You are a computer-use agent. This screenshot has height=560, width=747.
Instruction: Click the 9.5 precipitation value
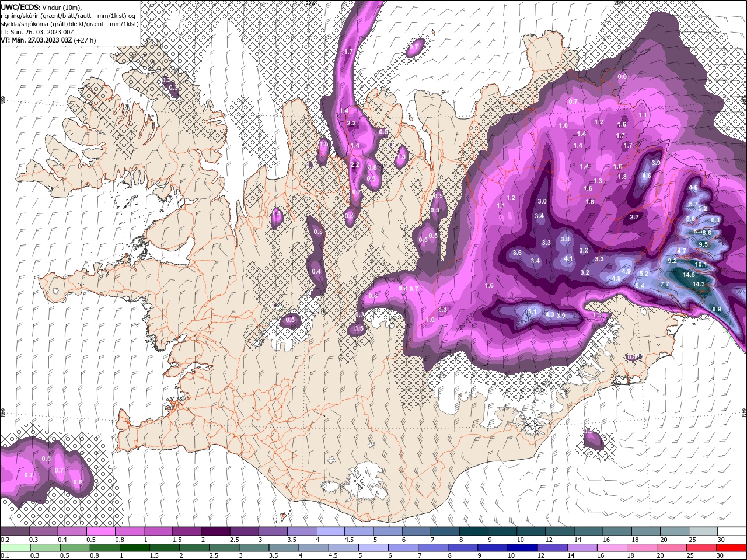(703, 244)
